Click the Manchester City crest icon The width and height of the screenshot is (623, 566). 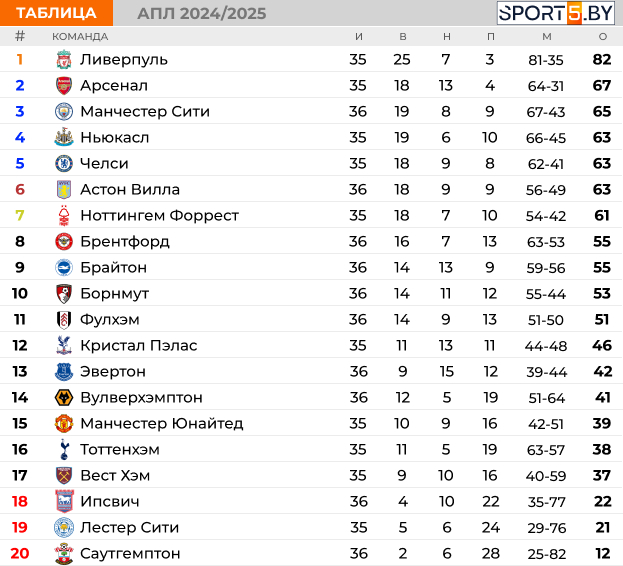(64, 112)
